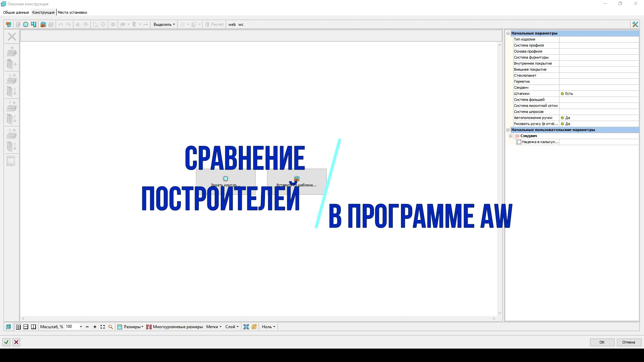Viewport: 644px width, 362px height.
Task: Click the minus zoom-out button
Action: pyautogui.click(x=87, y=327)
